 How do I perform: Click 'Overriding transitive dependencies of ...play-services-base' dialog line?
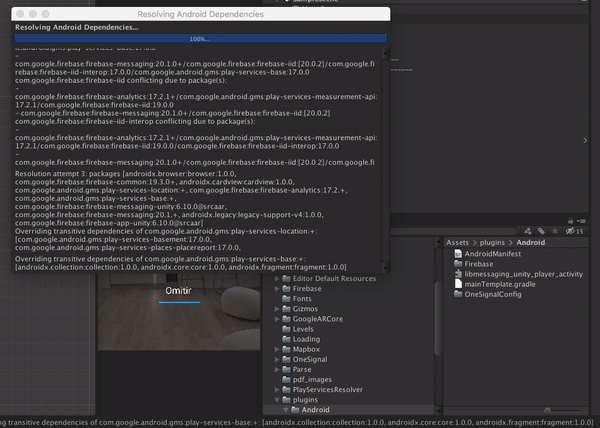pyautogui.click(x=160, y=259)
